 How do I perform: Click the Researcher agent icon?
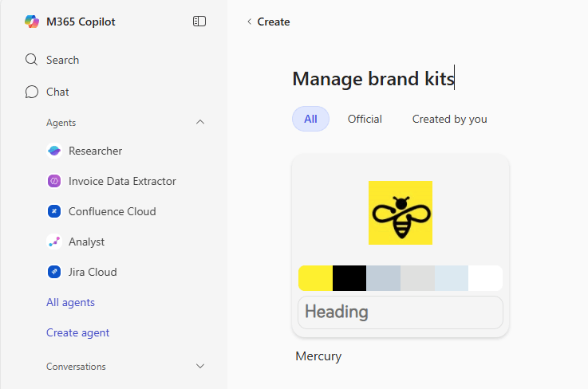click(54, 151)
